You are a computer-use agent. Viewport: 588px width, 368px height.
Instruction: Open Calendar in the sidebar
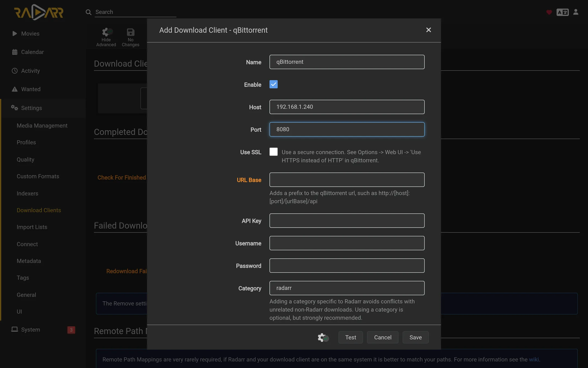[x=32, y=52]
